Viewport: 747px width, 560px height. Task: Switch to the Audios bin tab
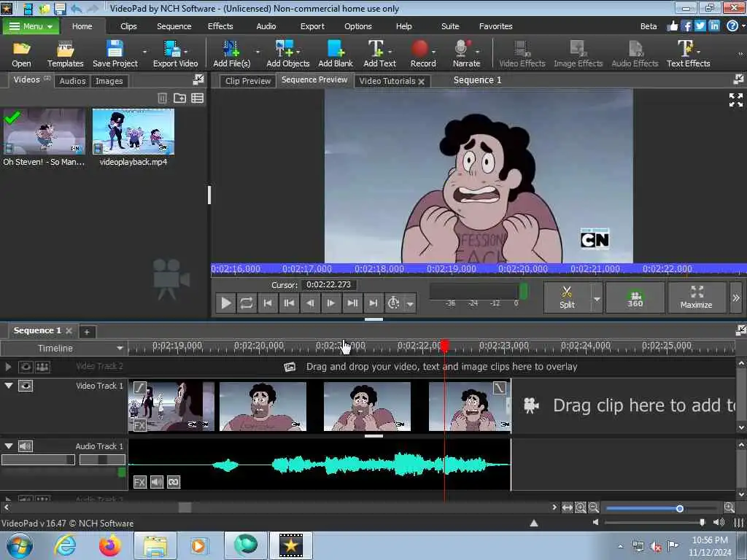coord(72,81)
